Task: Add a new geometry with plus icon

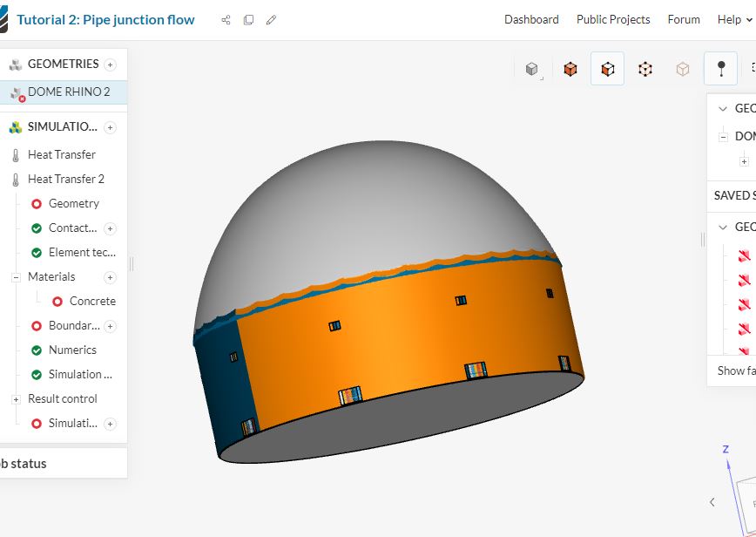Action: click(110, 65)
